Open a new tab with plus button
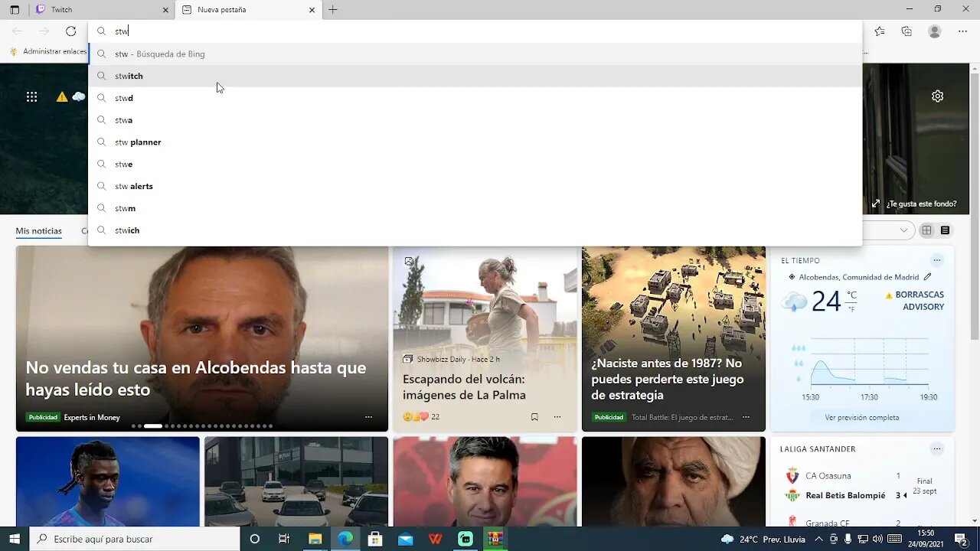Image resolution: width=980 pixels, height=551 pixels. tap(333, 10)
